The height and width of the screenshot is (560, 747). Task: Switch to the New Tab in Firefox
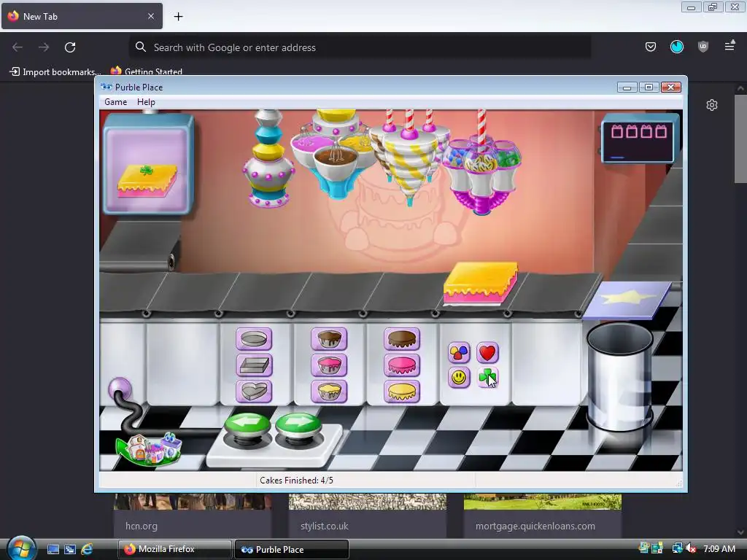coord(82,16)
